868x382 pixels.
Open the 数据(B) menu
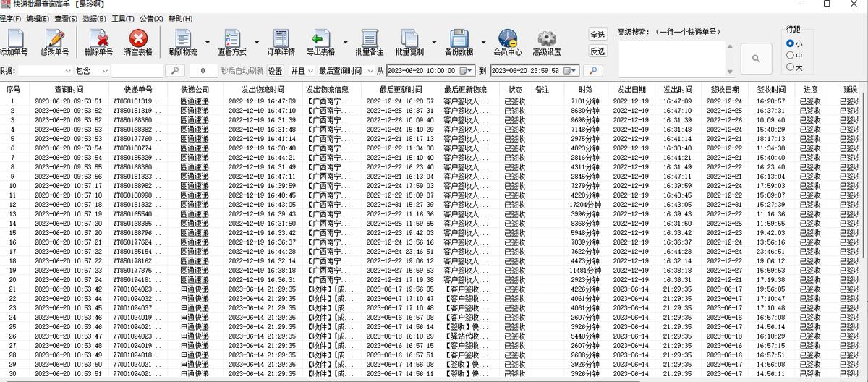coord(94,19)
